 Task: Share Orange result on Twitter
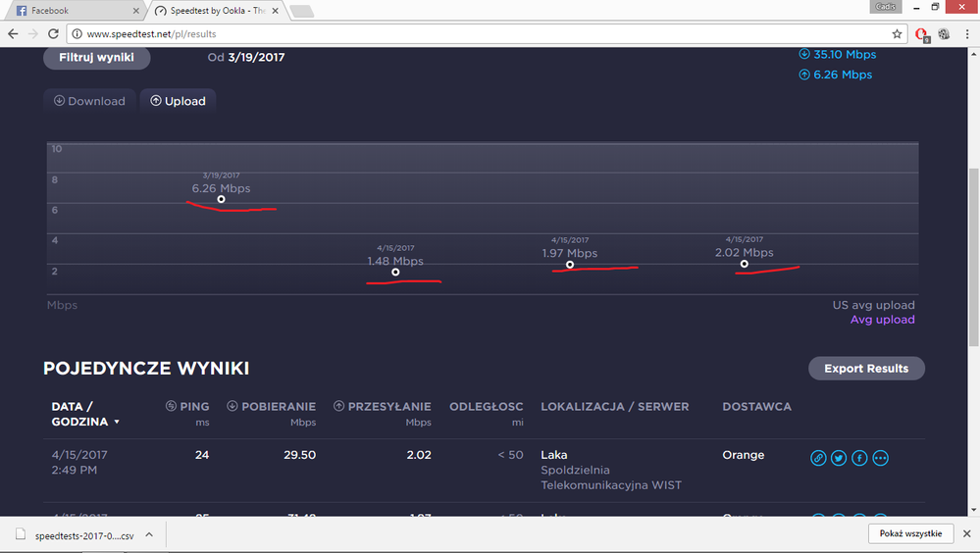tap(839, 458)
